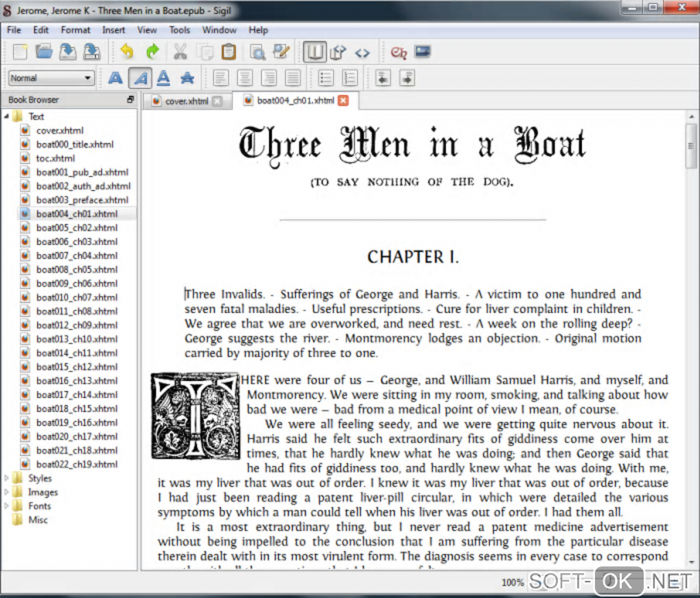The height and width of the screenshot is (598, 700).
Task: Create a new file with the New icon
Action: 20,51
